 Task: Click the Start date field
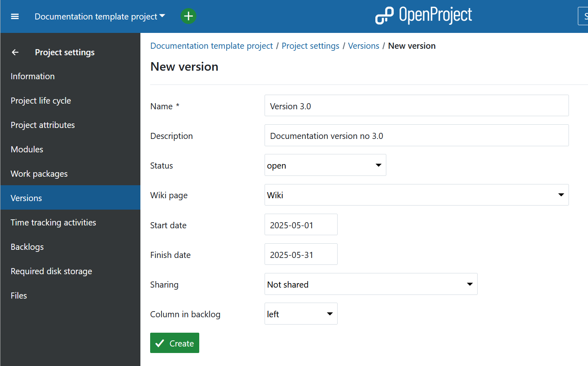pyautogui.click(x=301, y=225)
